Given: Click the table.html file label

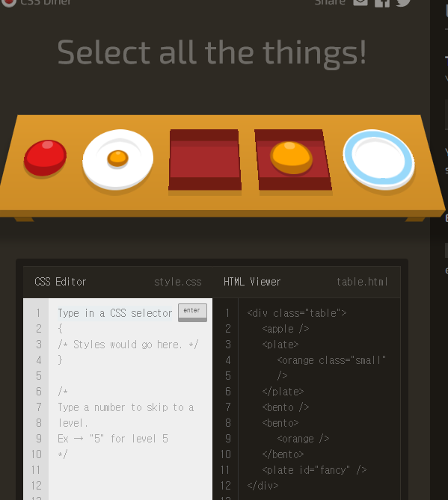Looking at the screenshot, I should 362,282.
